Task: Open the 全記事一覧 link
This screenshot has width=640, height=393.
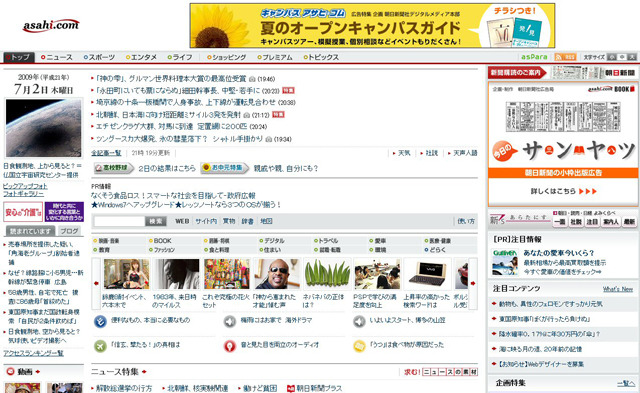Action: [106, 153]
